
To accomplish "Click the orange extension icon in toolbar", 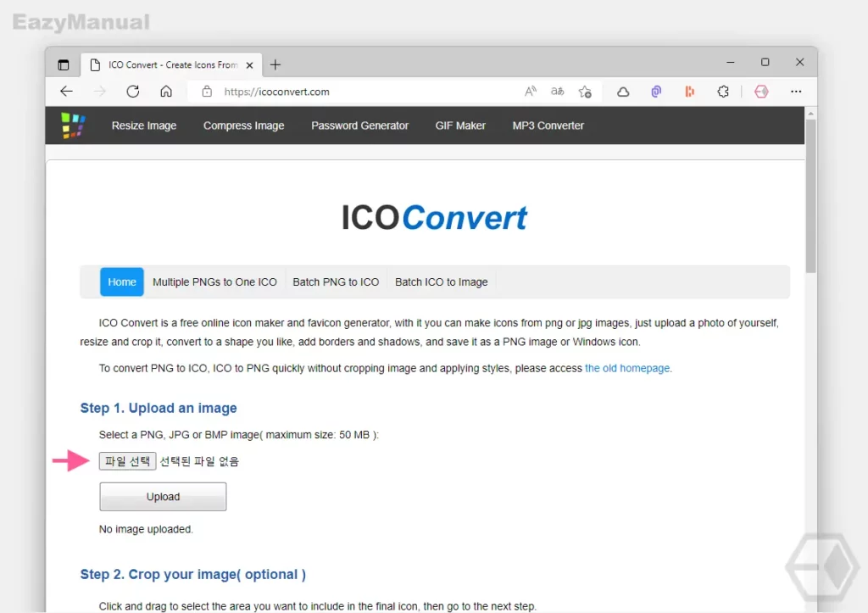I will point(689,91).
